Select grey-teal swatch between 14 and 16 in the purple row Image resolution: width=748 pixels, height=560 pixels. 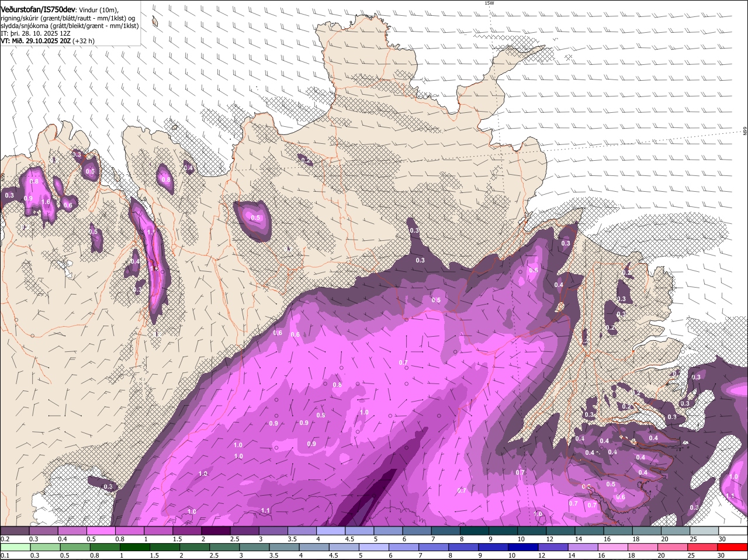(x=589, y=531)
